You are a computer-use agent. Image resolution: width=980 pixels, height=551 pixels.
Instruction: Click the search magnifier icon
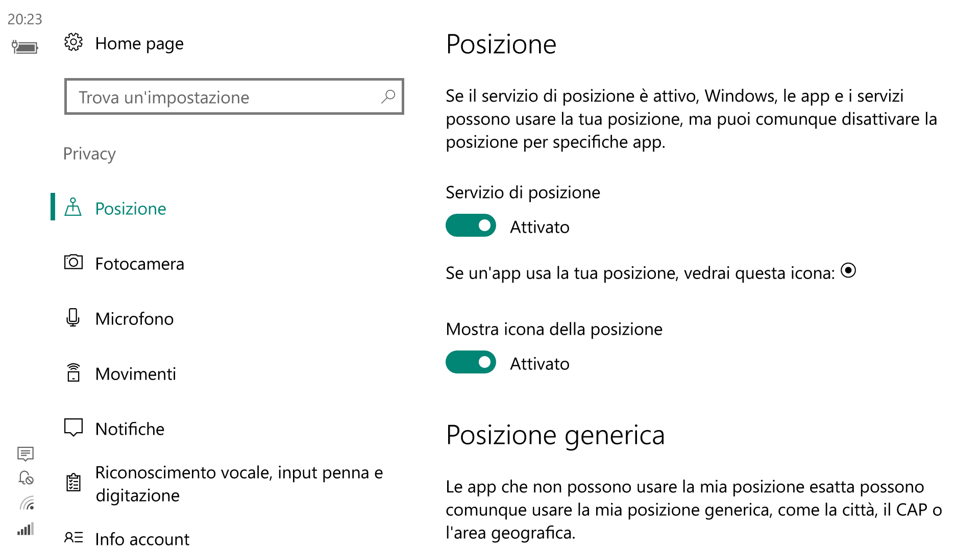tap(388, 96)
